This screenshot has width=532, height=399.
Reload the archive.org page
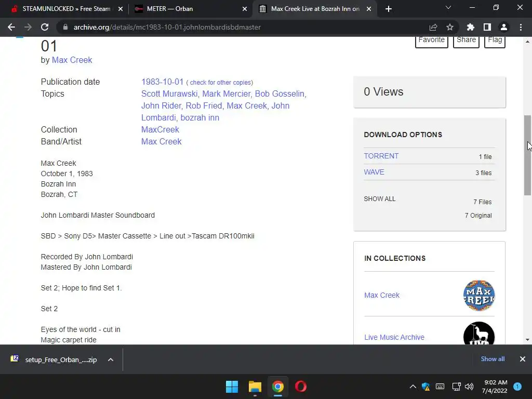point(45,27)
